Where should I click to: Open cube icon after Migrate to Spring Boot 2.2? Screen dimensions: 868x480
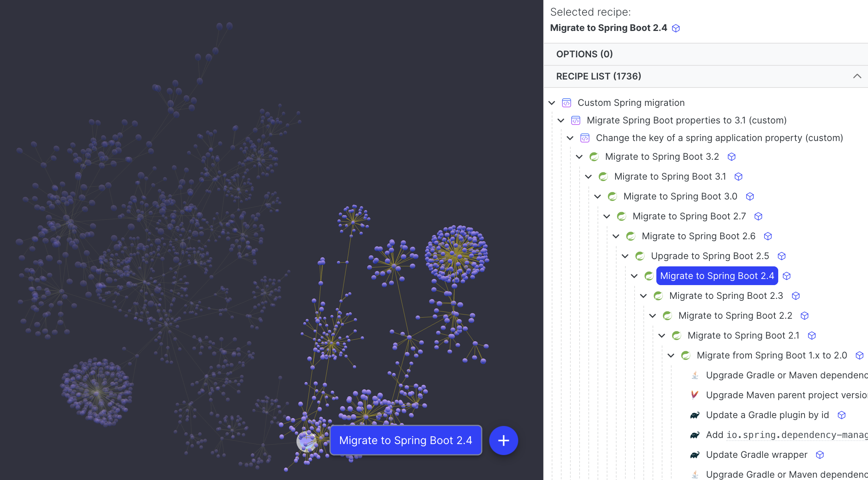point(805,316)
